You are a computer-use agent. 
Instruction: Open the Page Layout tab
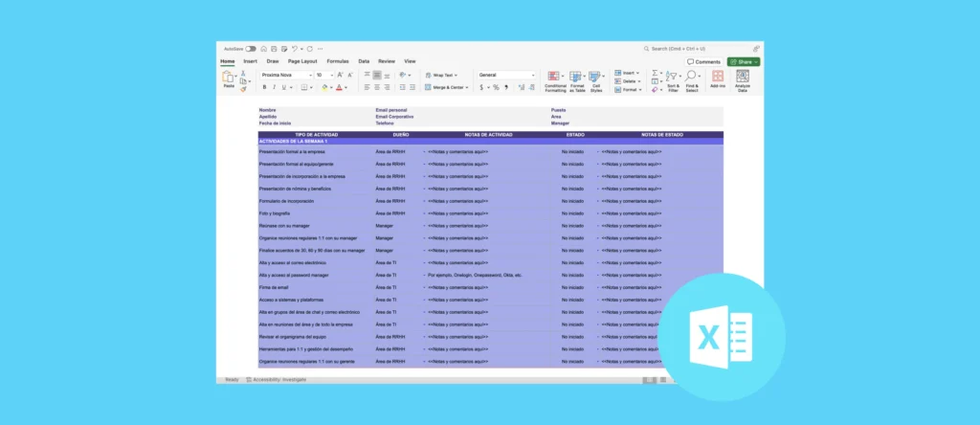click(302, 61)
